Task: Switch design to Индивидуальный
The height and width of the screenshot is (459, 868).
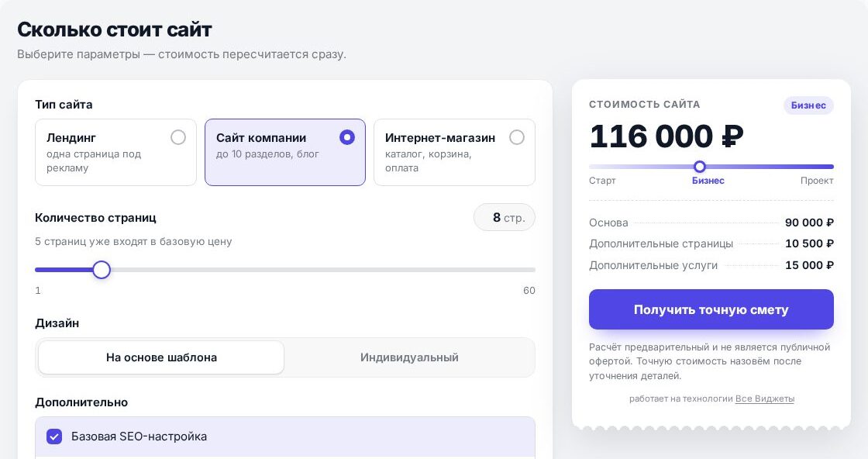Action: pyautogui.click(x=409, y=357)
